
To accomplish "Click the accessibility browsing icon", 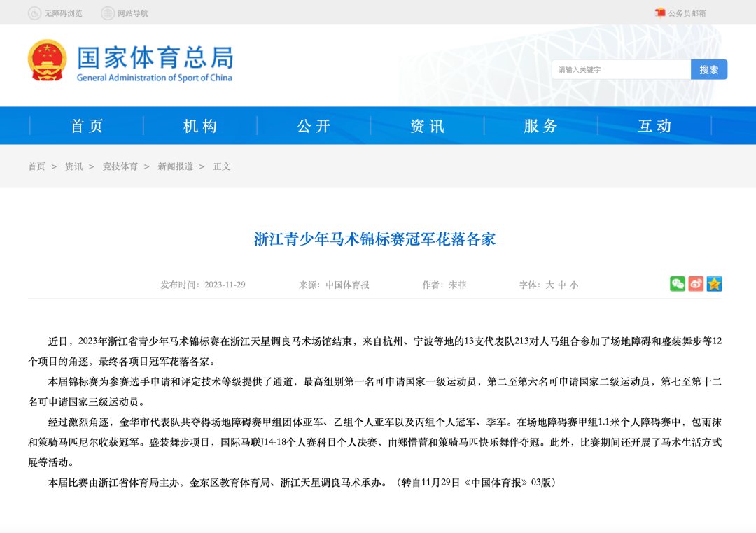I will 34,13.
